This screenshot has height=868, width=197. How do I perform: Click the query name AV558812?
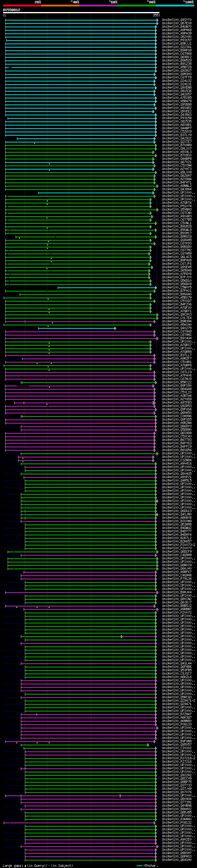pos(11,10)
